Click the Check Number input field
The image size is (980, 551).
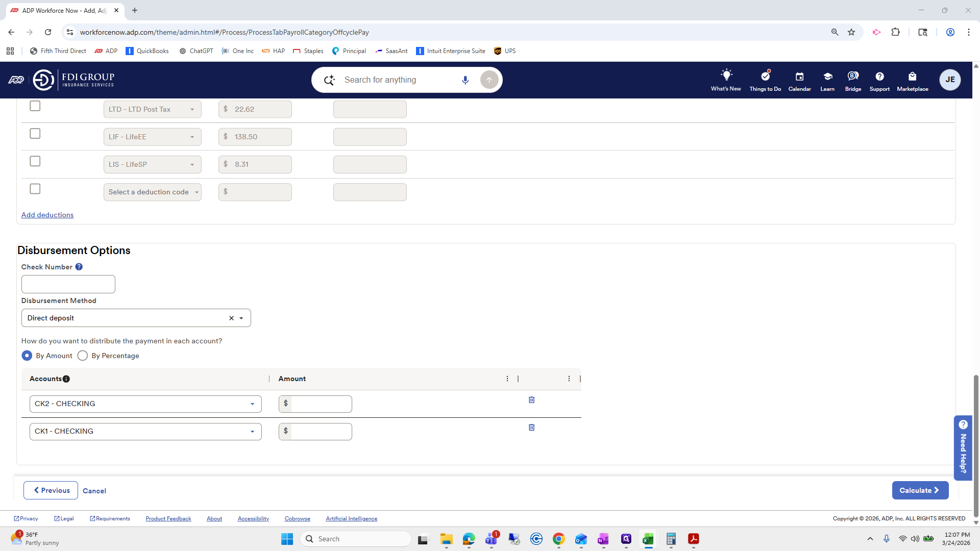68,284
